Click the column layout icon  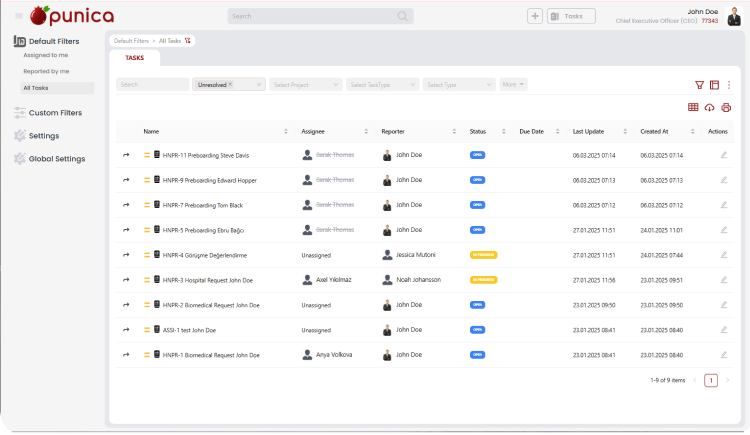(x=714, y=85)
